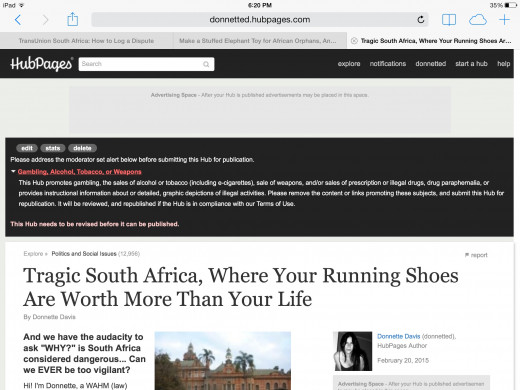This screenshot has height=390, width=520.
Task: Open Gambling, Alcohol, Tobacco, or Weapons link
Action: point(79,172)
